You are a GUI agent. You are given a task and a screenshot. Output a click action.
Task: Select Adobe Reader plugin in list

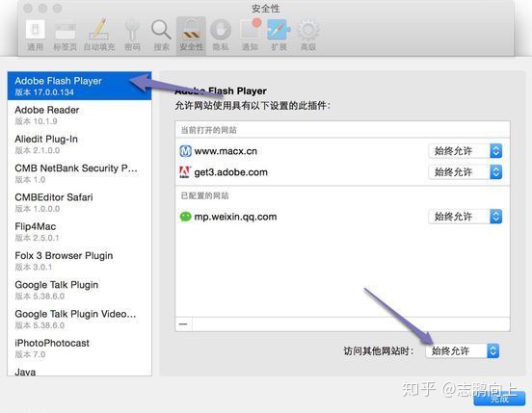[79, 116]
